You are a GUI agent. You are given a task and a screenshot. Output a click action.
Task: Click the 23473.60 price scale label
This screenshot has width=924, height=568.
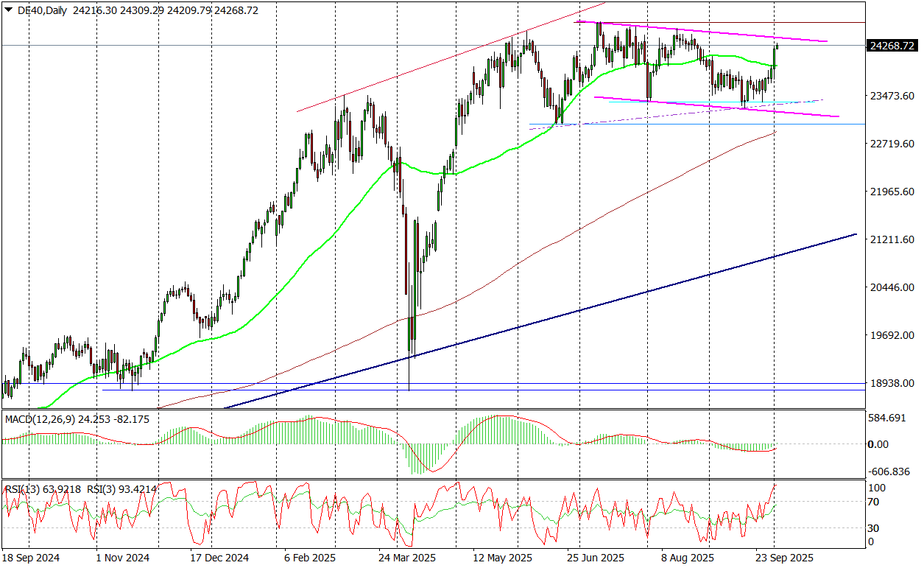[x=892, y=97]
